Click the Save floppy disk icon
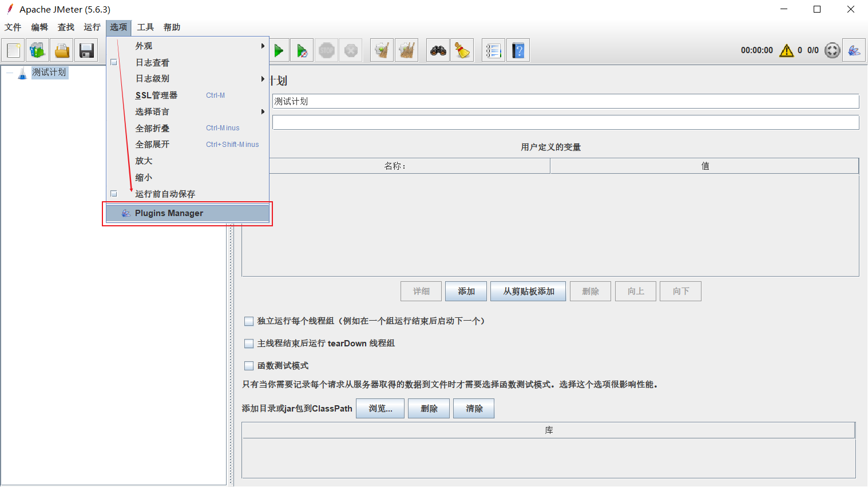This screenshot has height=487, width=868. (x=86, y=50)
